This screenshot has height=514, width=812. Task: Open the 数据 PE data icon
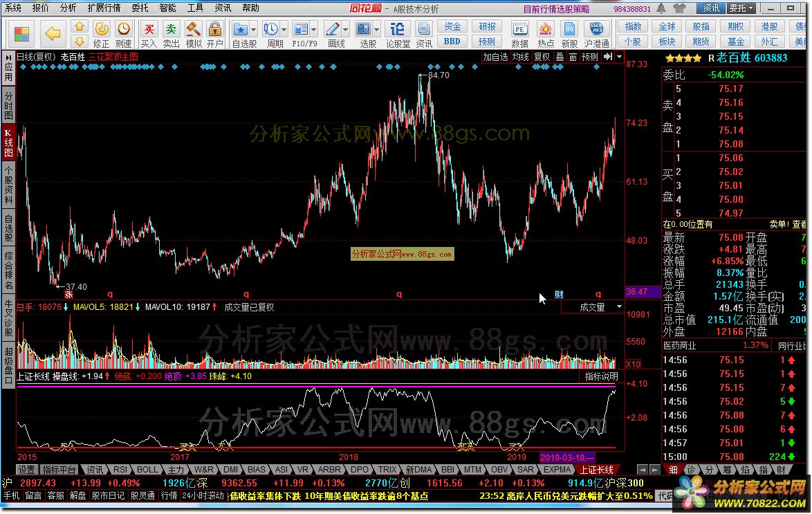(x=519, y=34)
